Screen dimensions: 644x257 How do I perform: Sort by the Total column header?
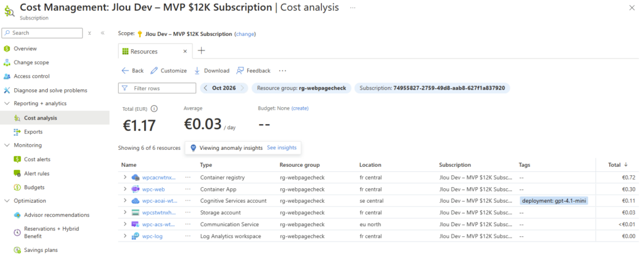point(618,165)
